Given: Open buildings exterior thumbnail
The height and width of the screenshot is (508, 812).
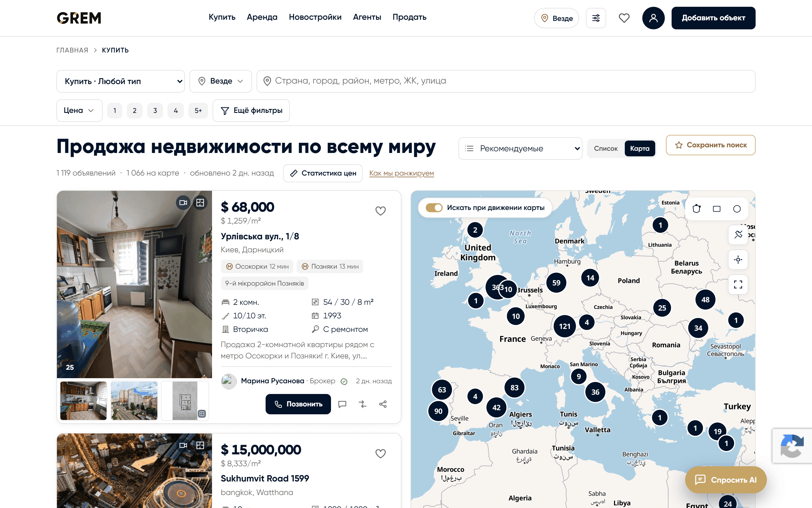Looking at the screenshot, I should (x=134, y=400).
